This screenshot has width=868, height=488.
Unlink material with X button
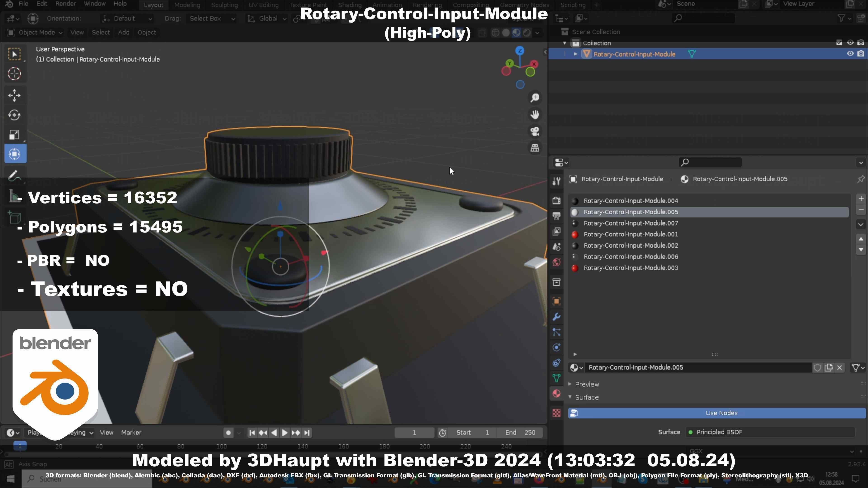click(x=839, y=368)
